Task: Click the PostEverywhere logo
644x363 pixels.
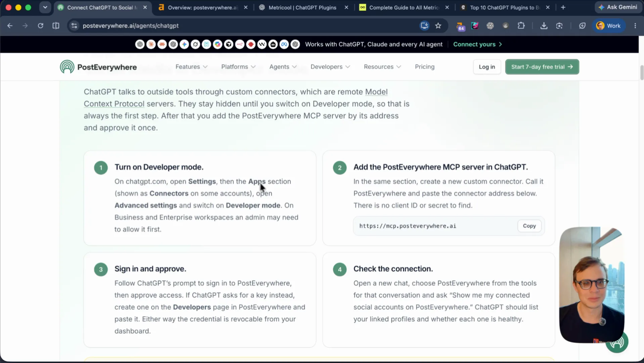Action: [98, 67]
